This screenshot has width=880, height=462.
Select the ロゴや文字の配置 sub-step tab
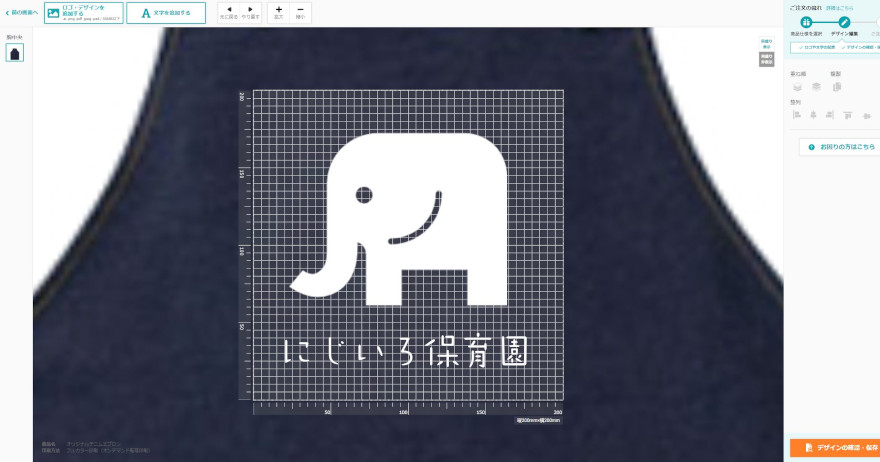817,48
